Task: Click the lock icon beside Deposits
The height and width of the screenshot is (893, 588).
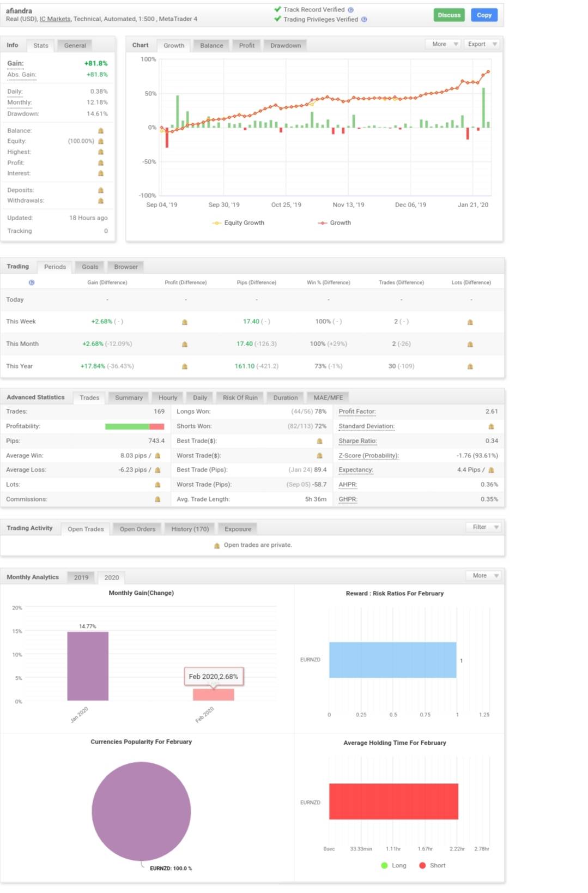Action: pyautogui.click(x=101, y=190)
